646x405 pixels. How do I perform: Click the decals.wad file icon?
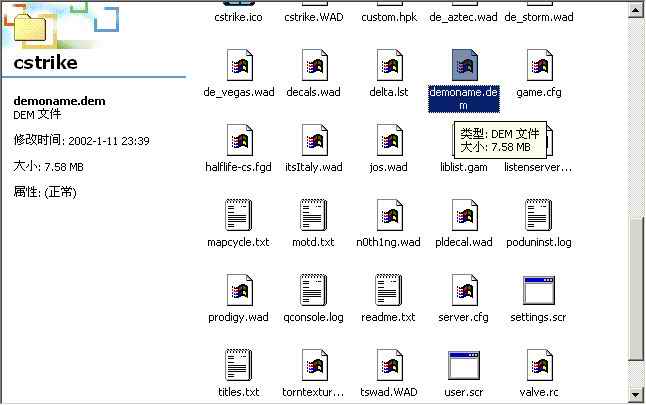(x=313, y=66)
